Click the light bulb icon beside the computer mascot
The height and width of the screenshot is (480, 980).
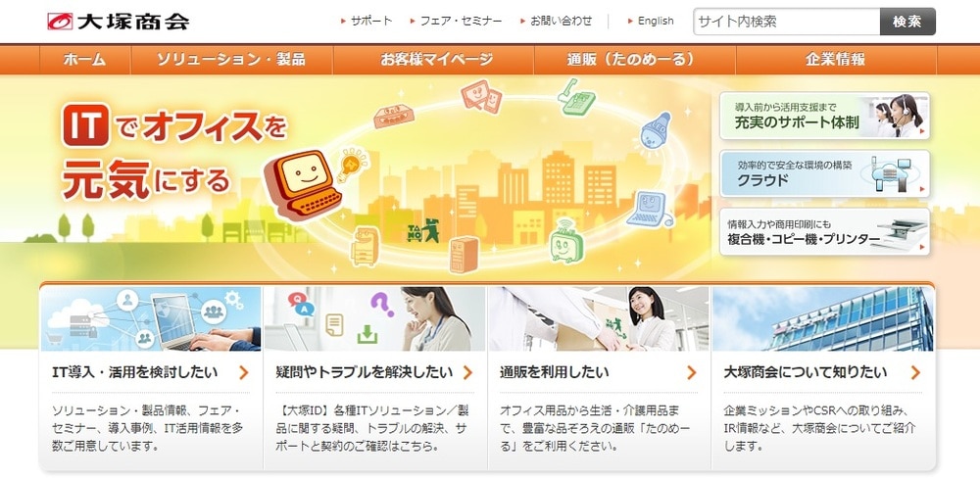point(353,165)
